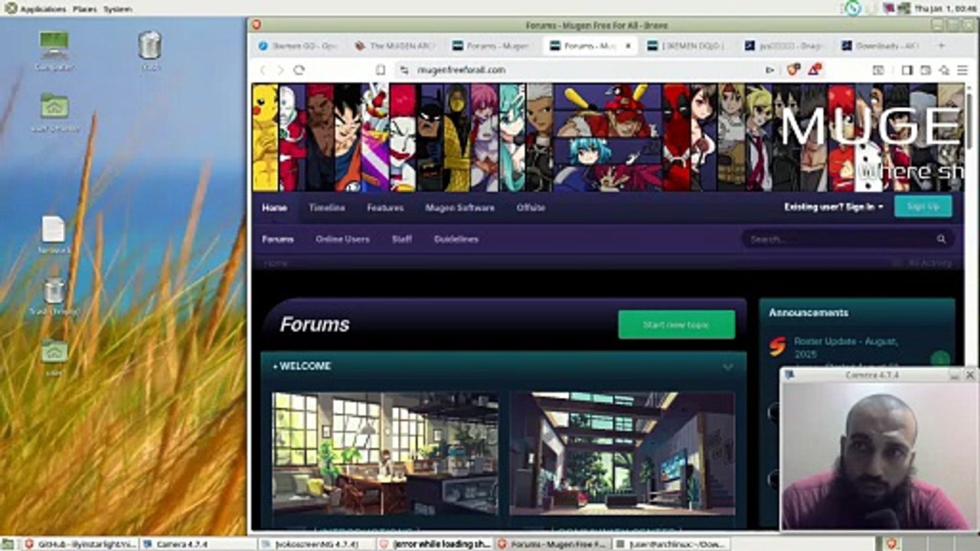Open the Home nav item on the forum
980x551 pixels.
pyautogui.click(x=275, y=207)
